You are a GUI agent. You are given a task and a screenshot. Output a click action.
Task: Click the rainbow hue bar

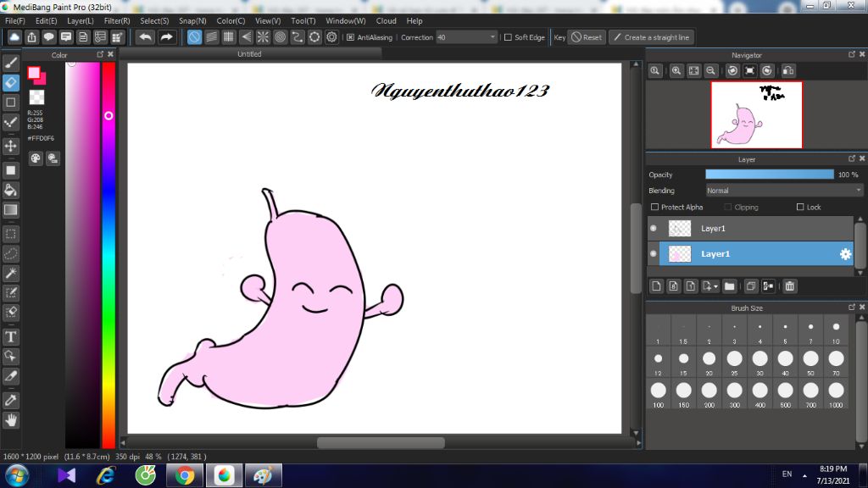108,254
